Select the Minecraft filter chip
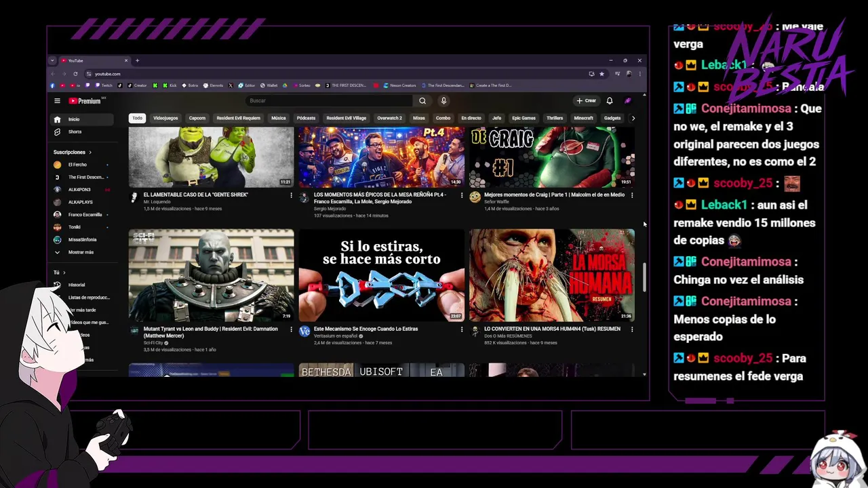 coord(583,118)
